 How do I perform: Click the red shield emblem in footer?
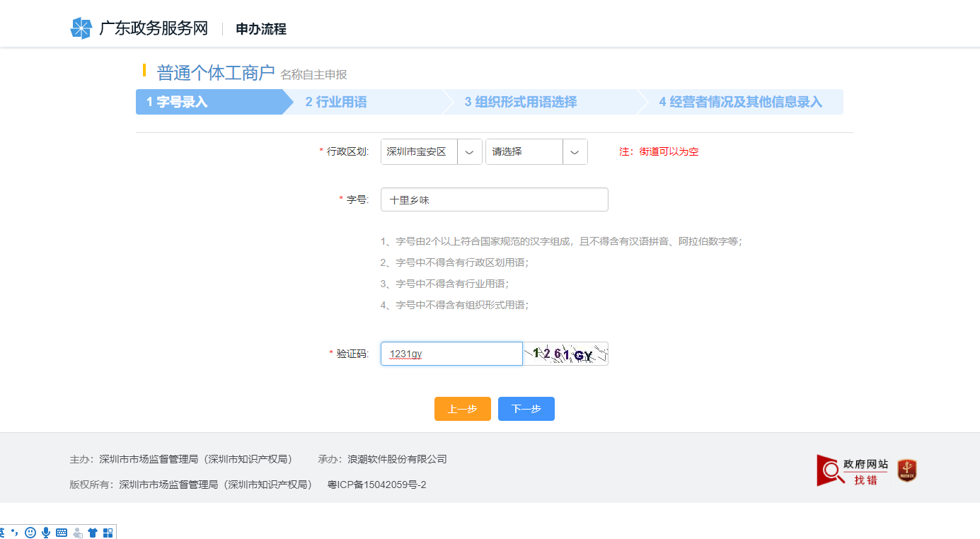pyautogui.click(x=906, y=469)
